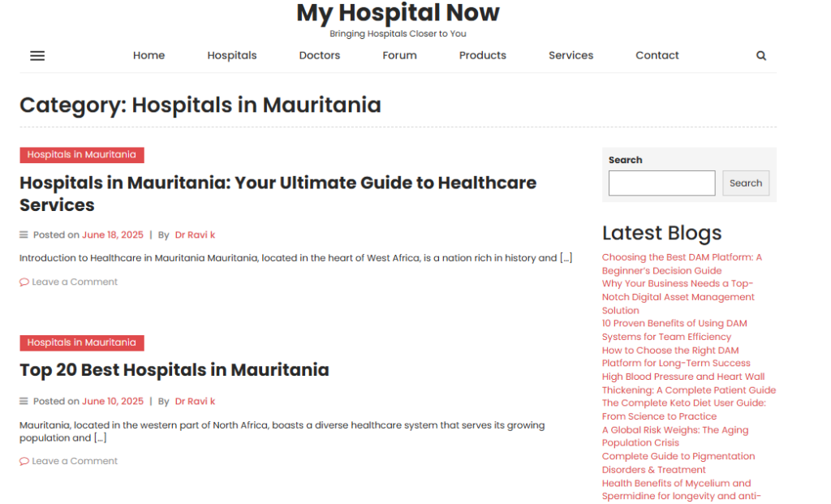Click the Search label above the field
Viewport: 831px width, 504px height.
pos(626,160)
